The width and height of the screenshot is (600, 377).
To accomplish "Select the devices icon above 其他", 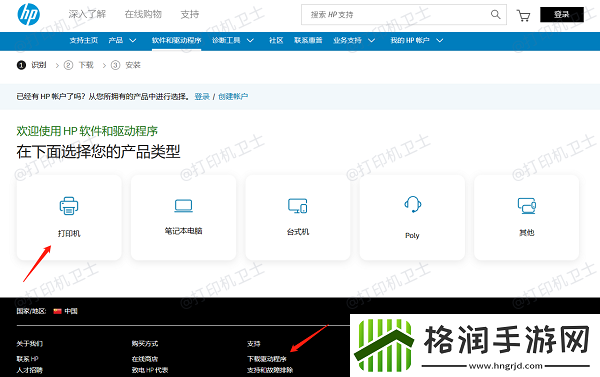I will [527, 206].
